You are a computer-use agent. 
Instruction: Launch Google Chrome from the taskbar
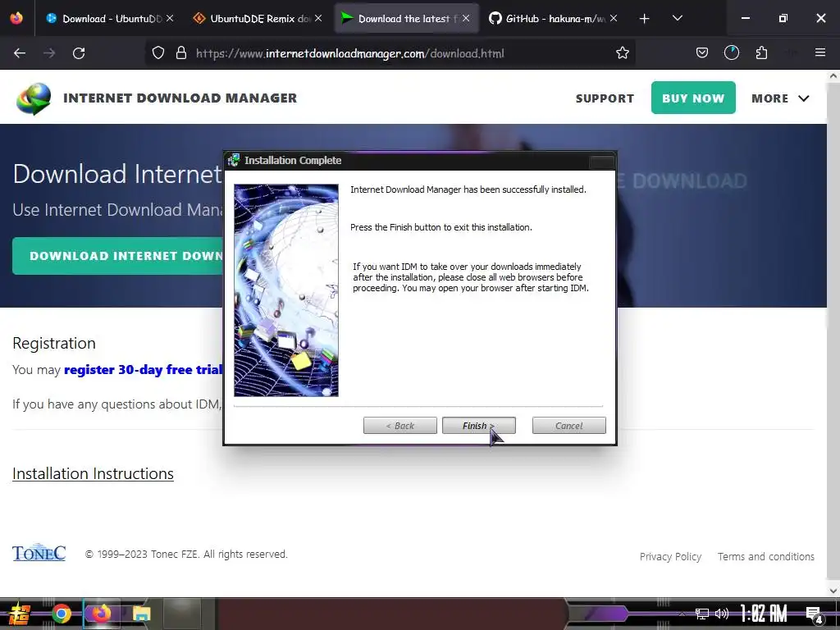pyautogui.click(x=62, y=614)
